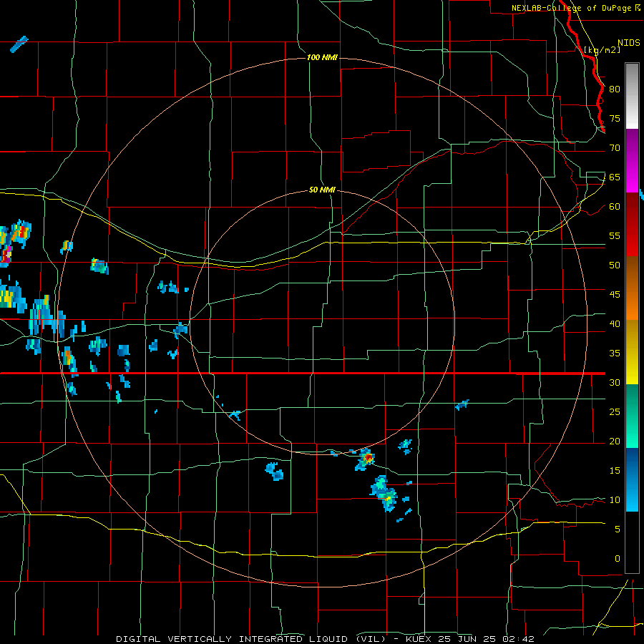The width and height of the screenshot is (644, 644).
Task: Select the yellow segment of the color bar
Action: click(632, 352)
